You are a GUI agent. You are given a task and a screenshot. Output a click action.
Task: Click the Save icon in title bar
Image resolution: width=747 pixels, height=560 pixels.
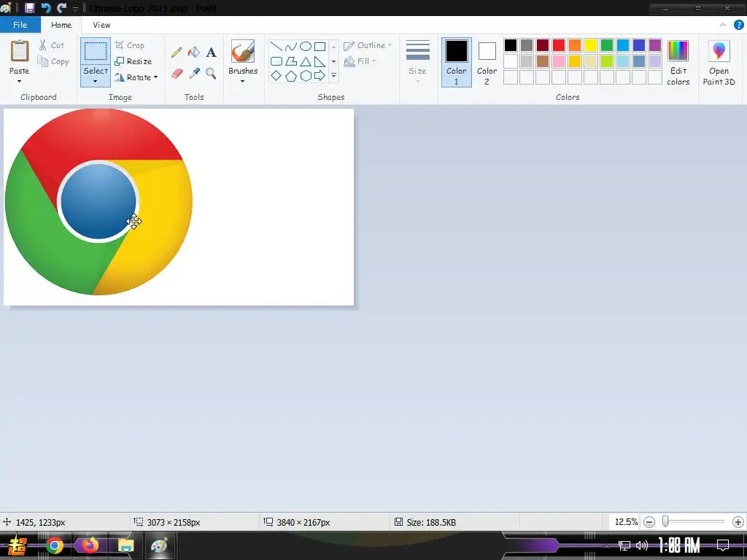click(x=29, y=8)
